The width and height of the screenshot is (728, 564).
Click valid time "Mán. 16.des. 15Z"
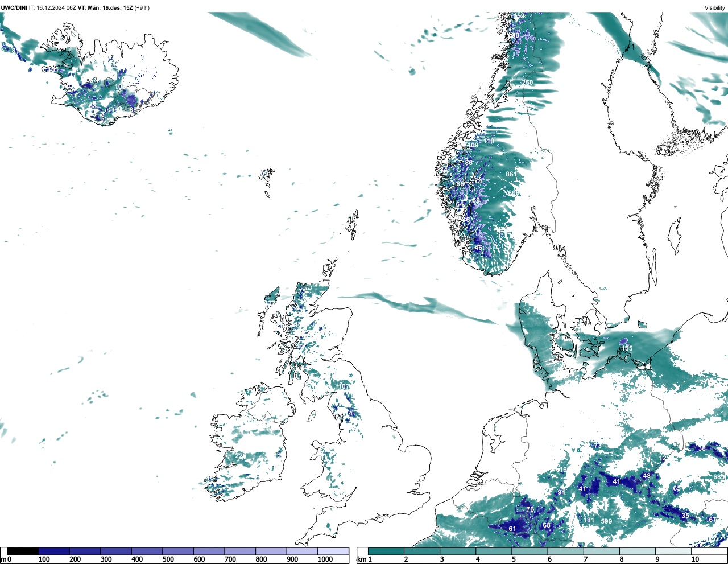(110, 8)
